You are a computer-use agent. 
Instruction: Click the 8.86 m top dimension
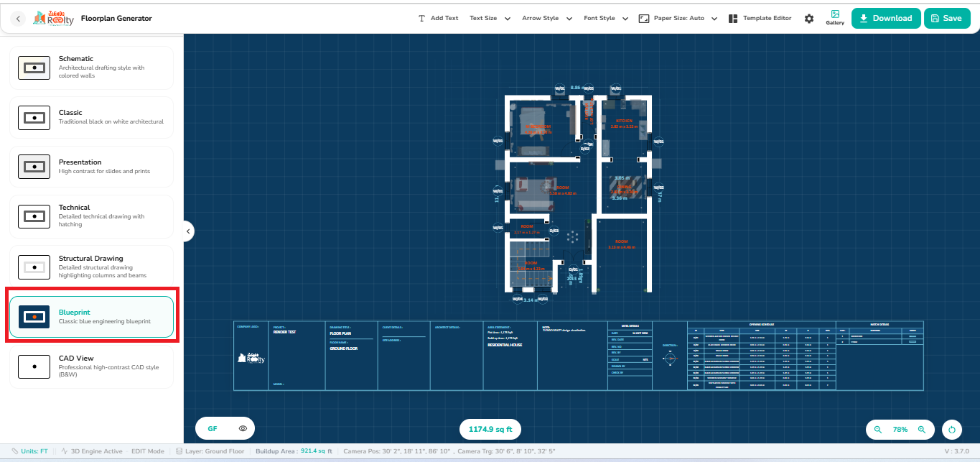577,88
